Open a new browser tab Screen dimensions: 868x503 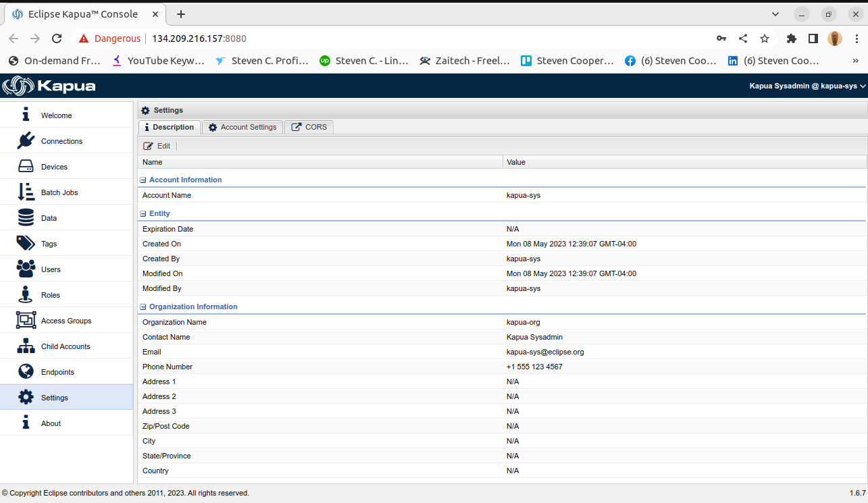click(x=181, y=14)
